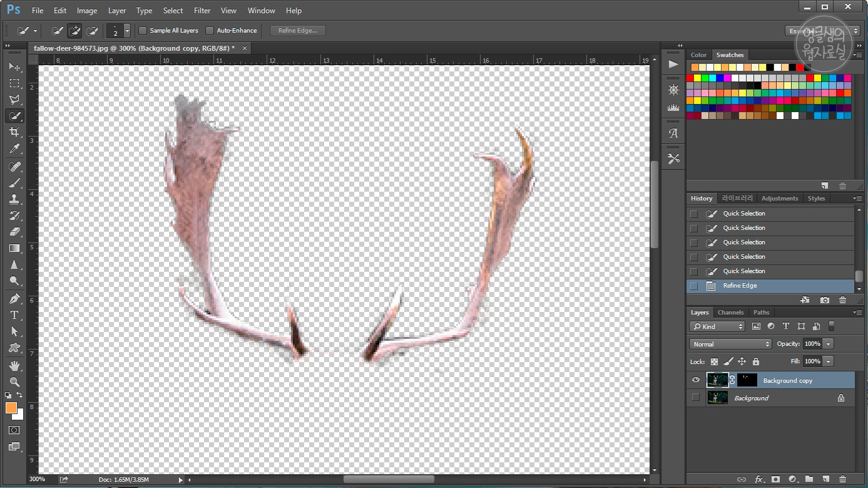Image resolution: width=868 pixels, height=488 pixels.
Task: Choose Add to Selection brush mode
Action: pyautogui.click(x=74, y=30)
